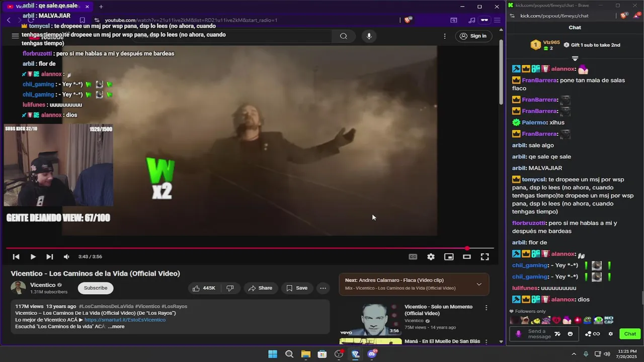Mute the video with speaker icon
Viewport: 644px width, 362px height.
coord(66,257)
